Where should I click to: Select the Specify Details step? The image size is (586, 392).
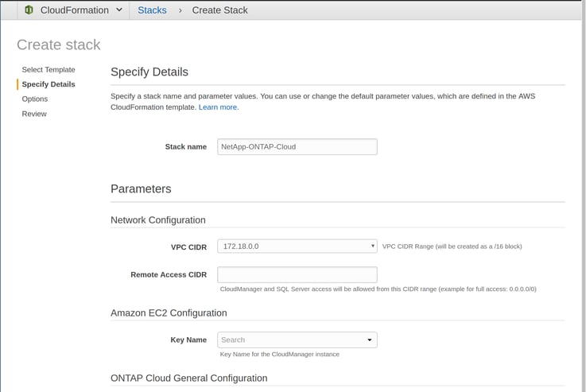49,84
